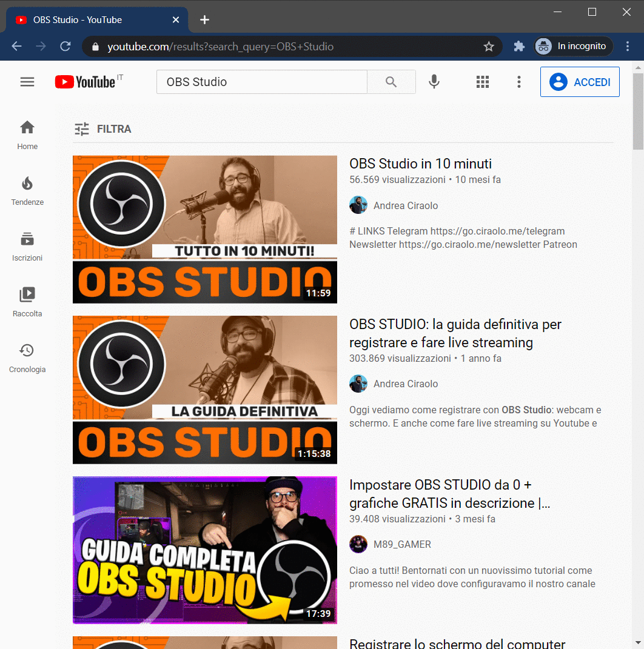The width and height of the screenshot is (644, 649).
Task: Click '56.569 visualizzazioni' text
Action: tap(397, 179)
